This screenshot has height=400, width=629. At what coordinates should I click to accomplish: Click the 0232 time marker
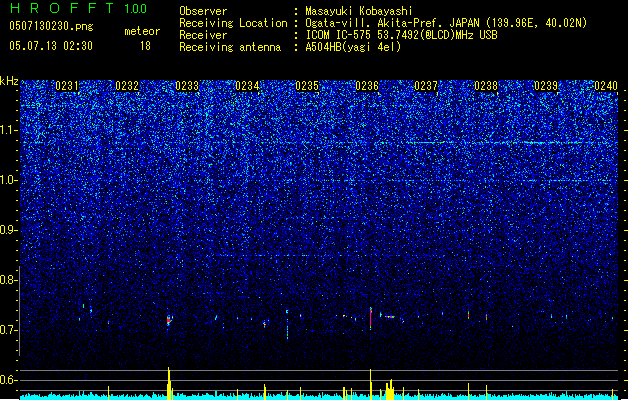127,86
